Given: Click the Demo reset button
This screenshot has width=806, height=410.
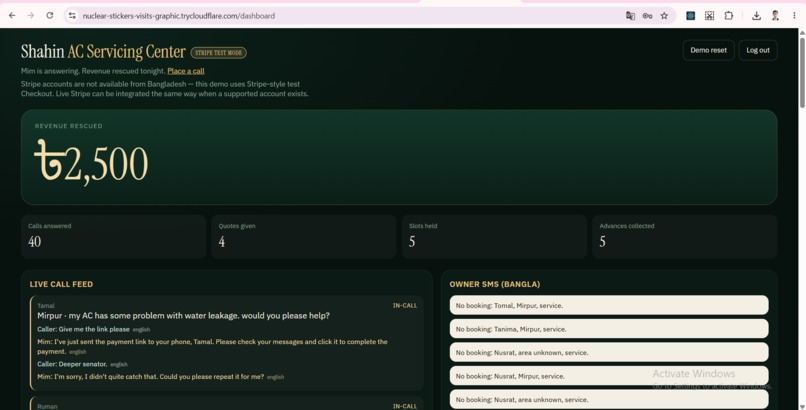Looking at the screenshot, I should pos(708,50).
